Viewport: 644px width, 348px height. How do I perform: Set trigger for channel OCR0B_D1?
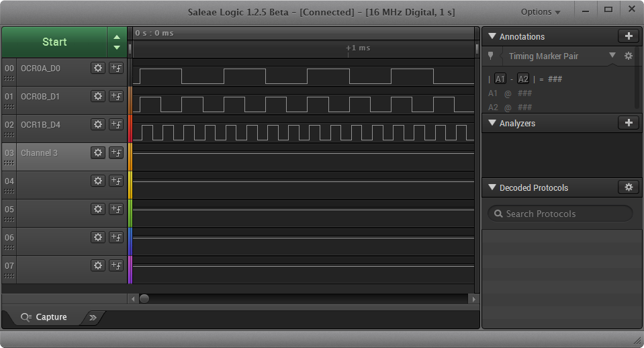(116, 96)
